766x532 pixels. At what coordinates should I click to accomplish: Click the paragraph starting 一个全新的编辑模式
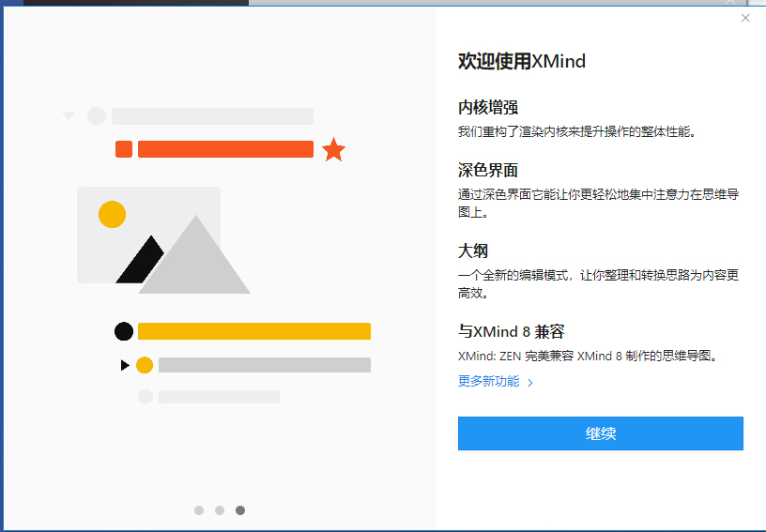tap(598, 284)
